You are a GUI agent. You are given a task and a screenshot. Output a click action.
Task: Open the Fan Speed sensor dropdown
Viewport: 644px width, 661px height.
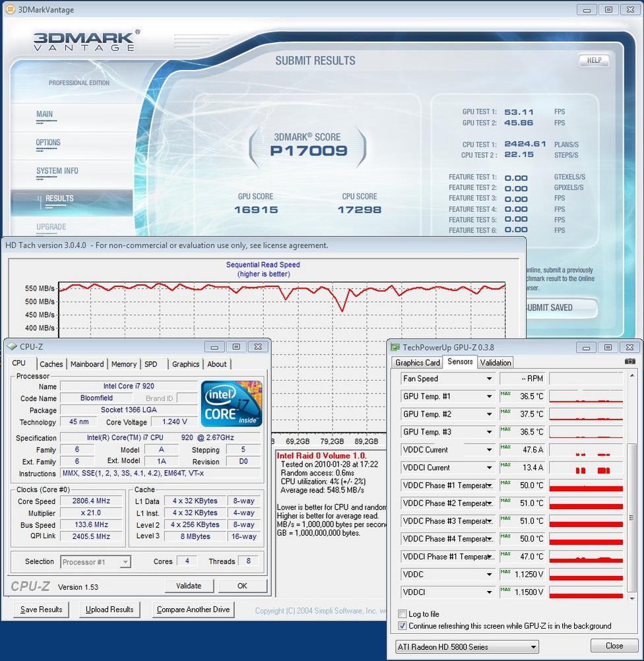[x=490, y=378]
